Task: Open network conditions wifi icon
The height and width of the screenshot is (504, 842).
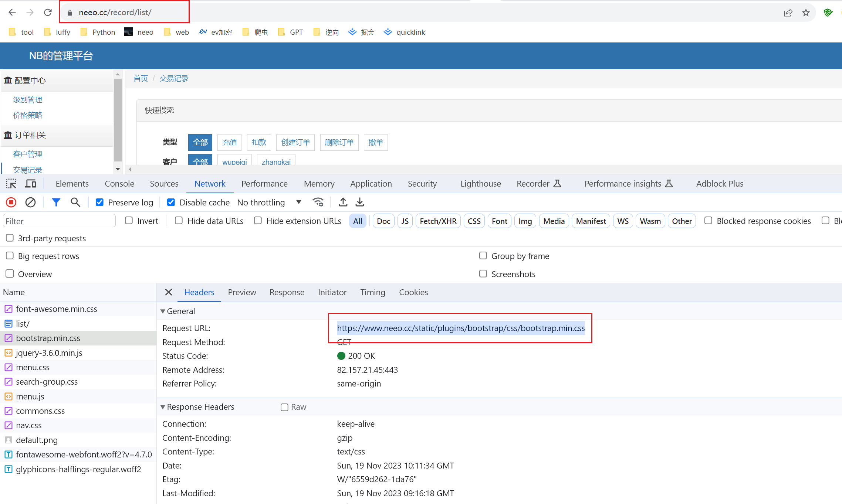Action: (318, 202)
